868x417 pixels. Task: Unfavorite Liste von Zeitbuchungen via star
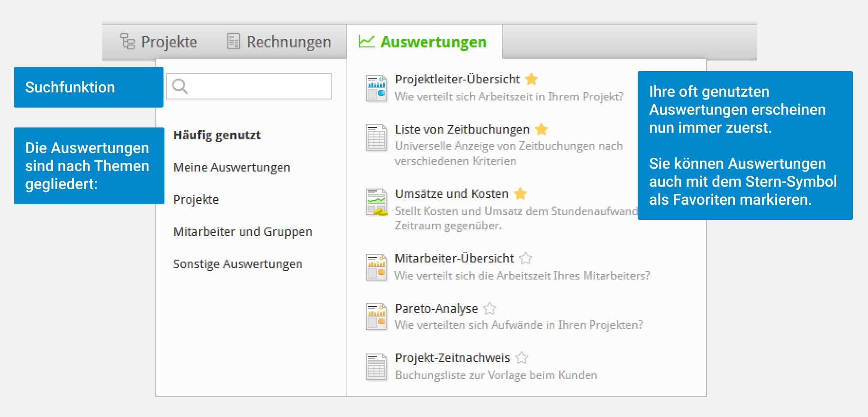pyautogui.click(x=542, y=129)
